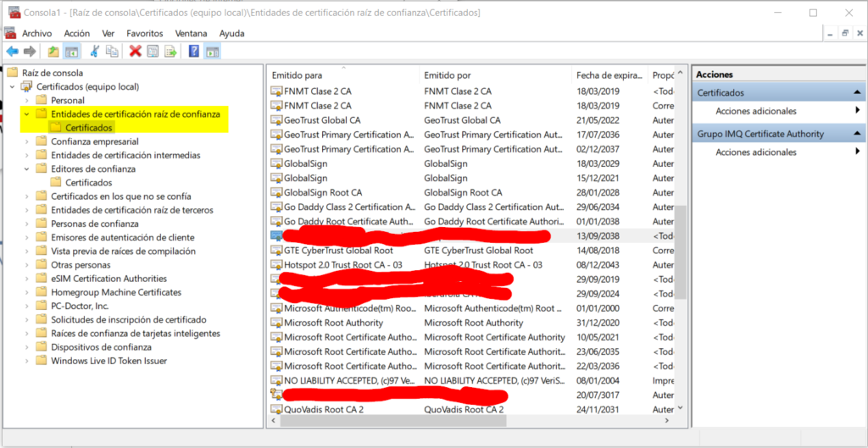
Task: Open Acciones adicionales under Certificados
Action: pos(755,111)
